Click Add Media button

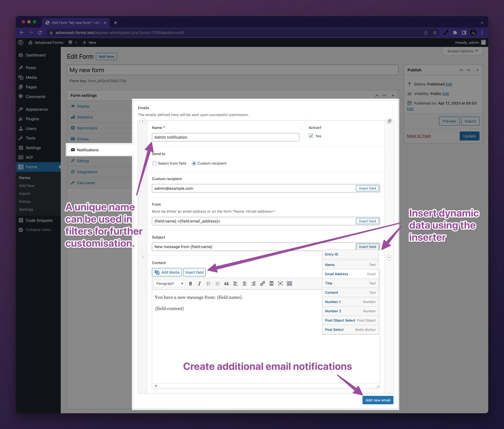pos(167,272)
